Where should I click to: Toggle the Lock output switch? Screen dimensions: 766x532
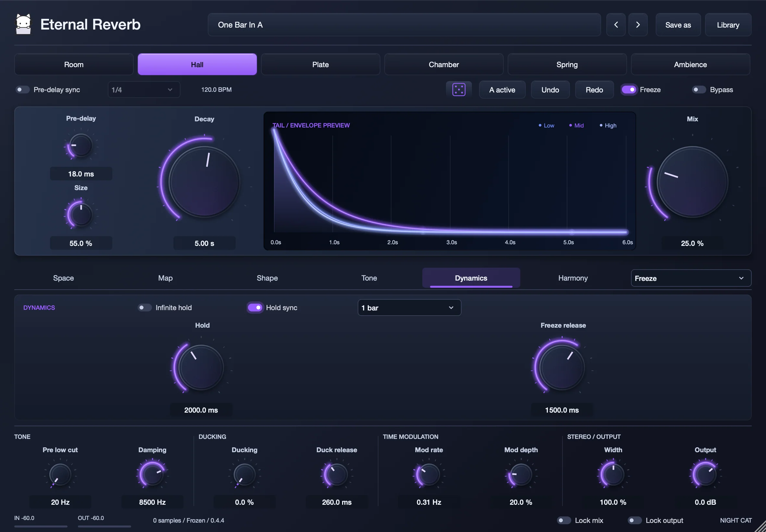tap(635, 520)
